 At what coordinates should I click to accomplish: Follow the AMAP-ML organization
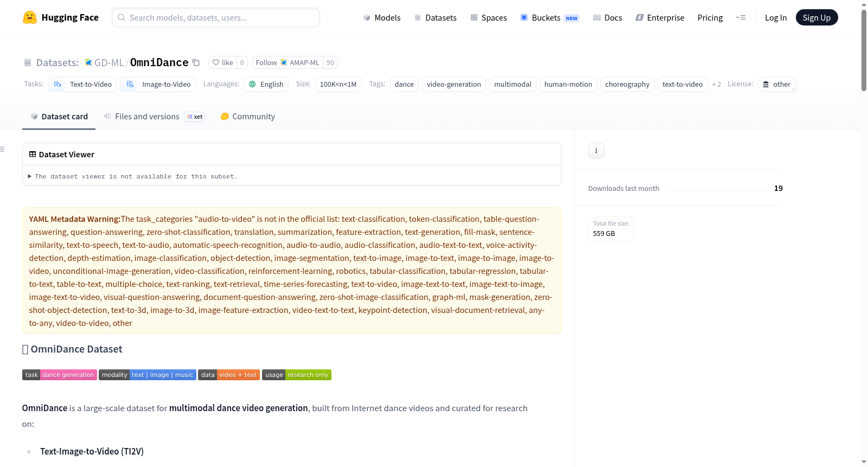click(288, 62)
